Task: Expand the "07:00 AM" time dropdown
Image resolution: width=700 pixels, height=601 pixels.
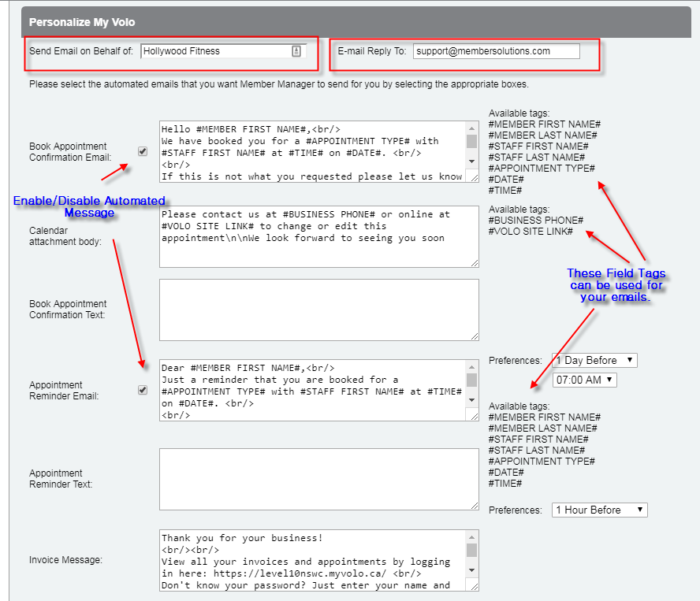Action: [x=584, y=380]
